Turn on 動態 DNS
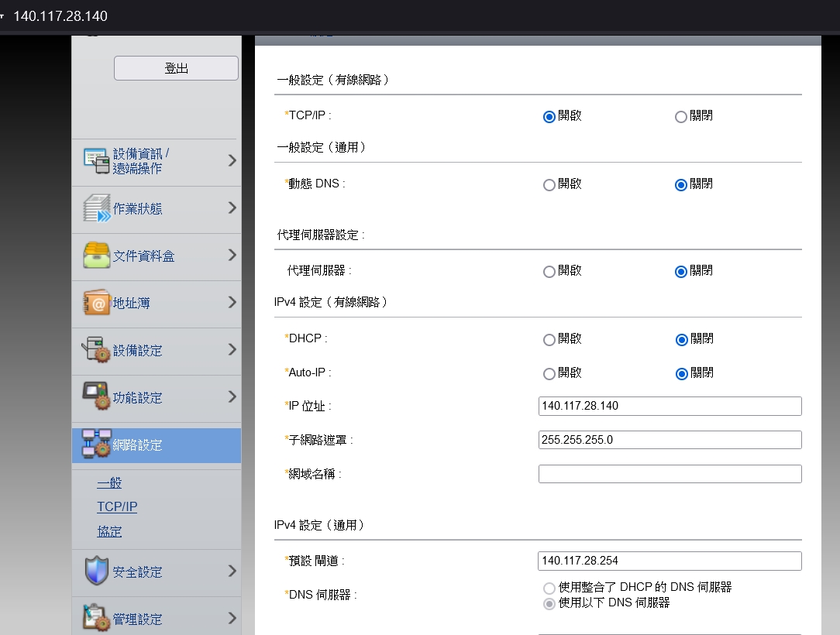Screen dimensions: 840x635 point(549,185)
